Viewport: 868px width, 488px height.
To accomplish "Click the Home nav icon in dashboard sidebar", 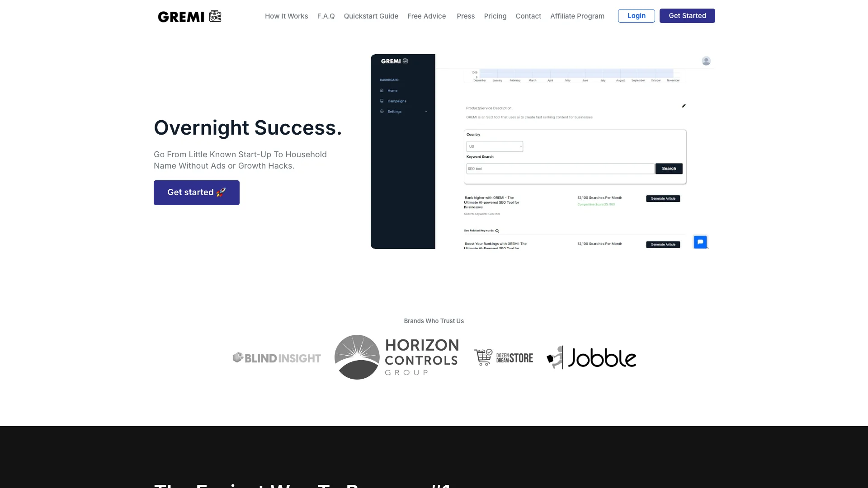I will click(x=382, y=90).
